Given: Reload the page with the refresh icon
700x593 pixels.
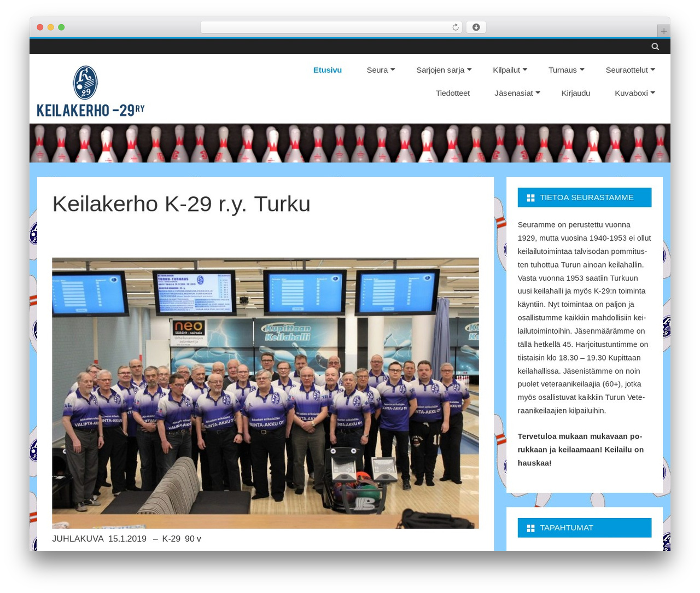Looking at the screenshot, I should [x=456, y=27].
